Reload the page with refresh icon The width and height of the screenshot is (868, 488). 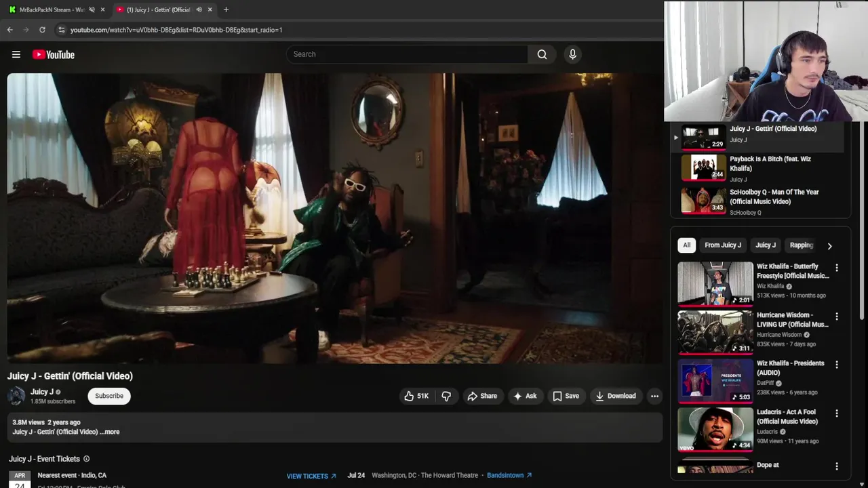(x=42, y=30)
